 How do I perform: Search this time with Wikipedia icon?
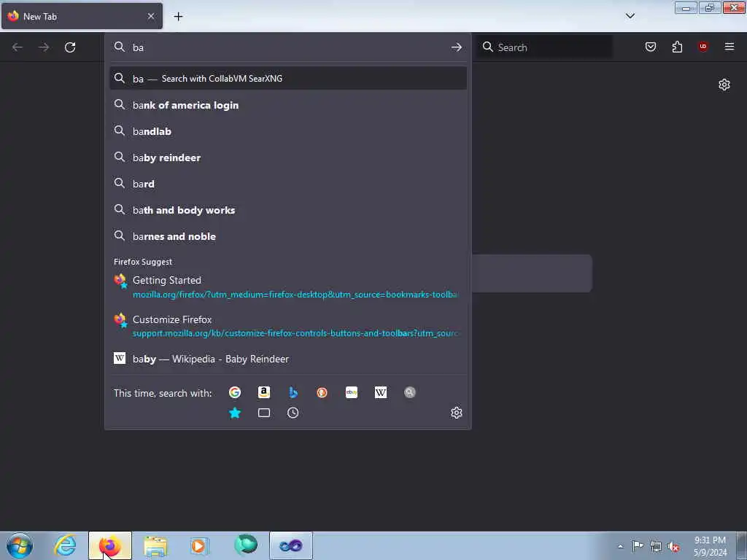pos(381,392)
